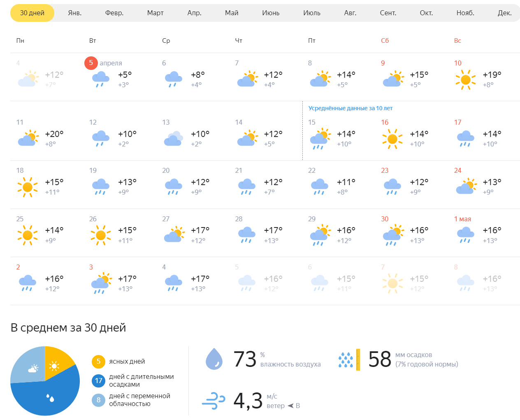Click the cloudy icon for April 13
The image size is (520, 420).
tap(174, 139)
